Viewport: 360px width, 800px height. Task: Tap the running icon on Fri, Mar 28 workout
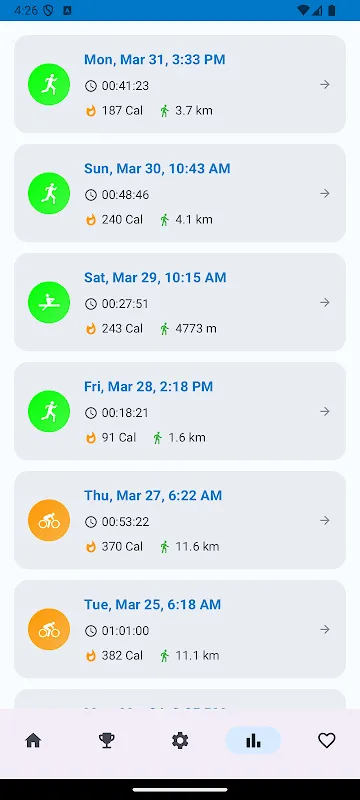point(49,411)
